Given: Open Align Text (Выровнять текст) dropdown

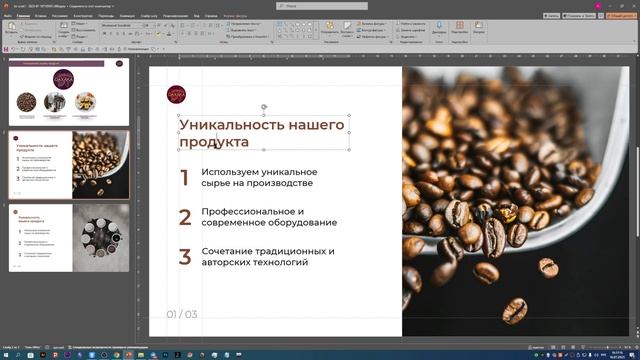Looking at the screenshot, I should (x=242, y=30).
